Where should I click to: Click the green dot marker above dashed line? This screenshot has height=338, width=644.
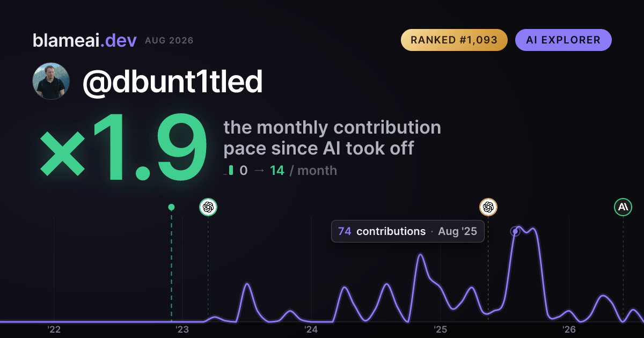click(171, 207)
